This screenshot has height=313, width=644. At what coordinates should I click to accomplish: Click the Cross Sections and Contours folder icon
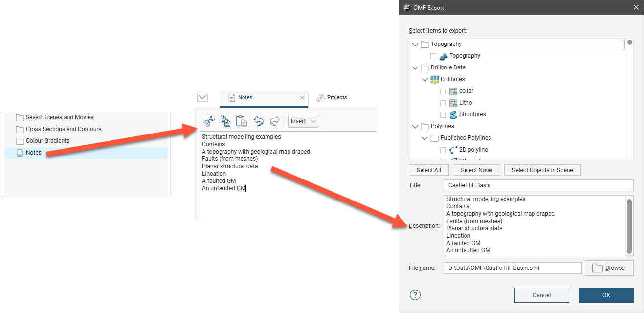(20, 130)
